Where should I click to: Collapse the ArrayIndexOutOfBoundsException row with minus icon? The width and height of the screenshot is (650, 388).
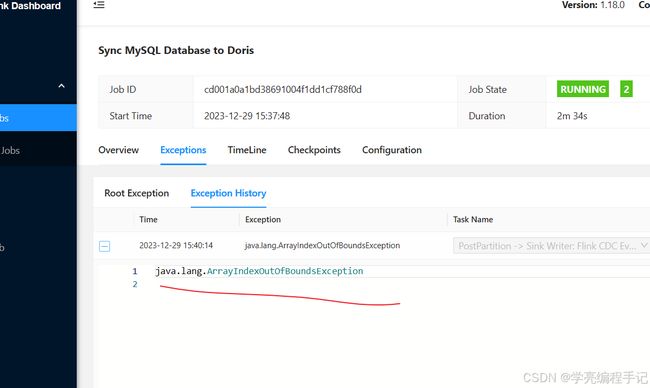104,246
